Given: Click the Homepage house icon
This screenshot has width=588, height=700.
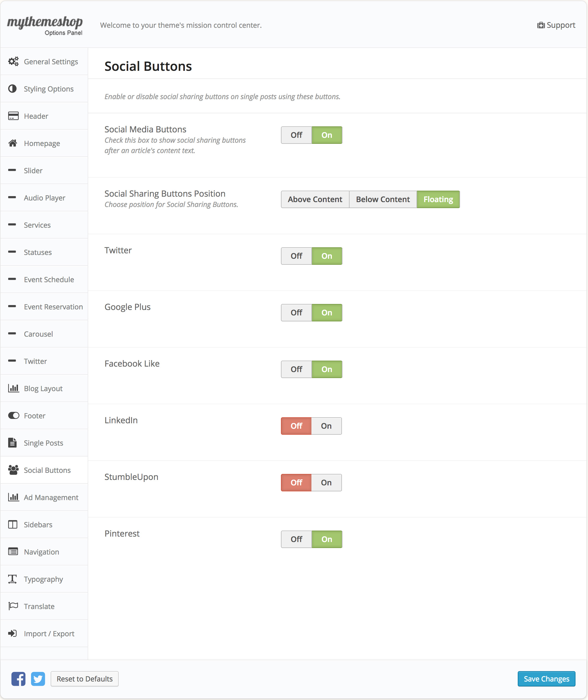Looking at the screenshot, I should tap(13, 143).
